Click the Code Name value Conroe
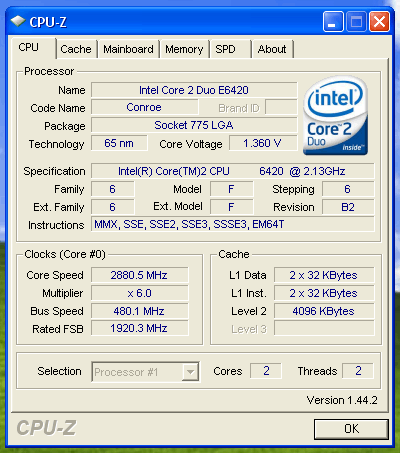 click(144, 107)
